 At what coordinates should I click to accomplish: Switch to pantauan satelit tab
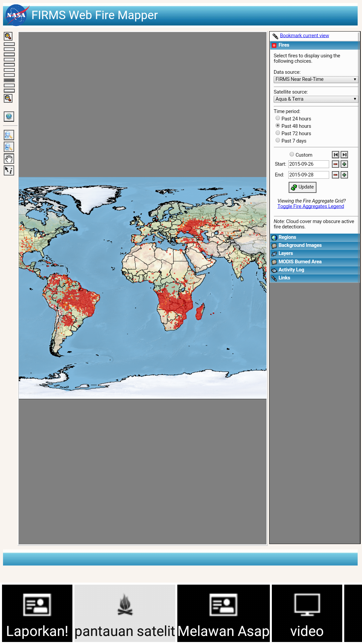click(125, 613)
